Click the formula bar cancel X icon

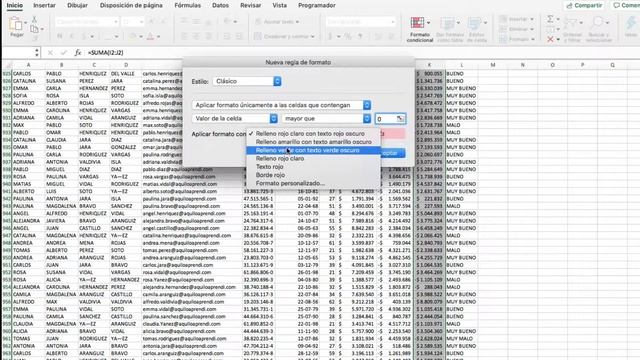pos(50,53)
